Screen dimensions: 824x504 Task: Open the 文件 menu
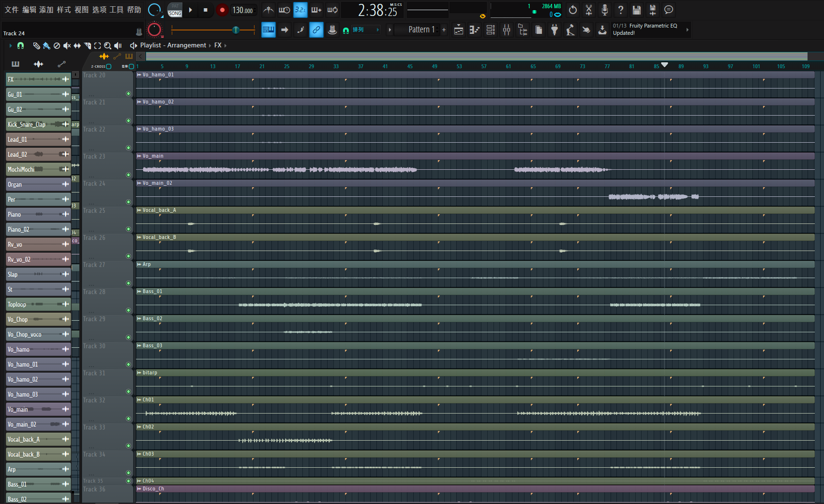point(12,10)
